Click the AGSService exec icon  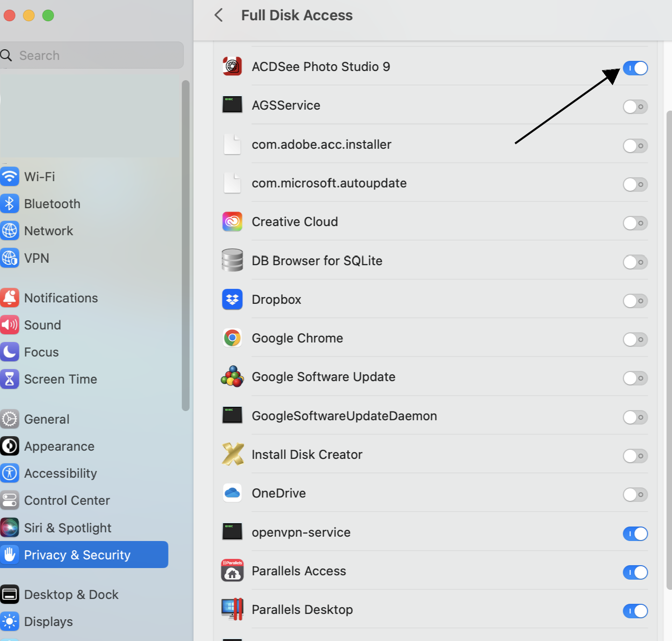[232, 105]
